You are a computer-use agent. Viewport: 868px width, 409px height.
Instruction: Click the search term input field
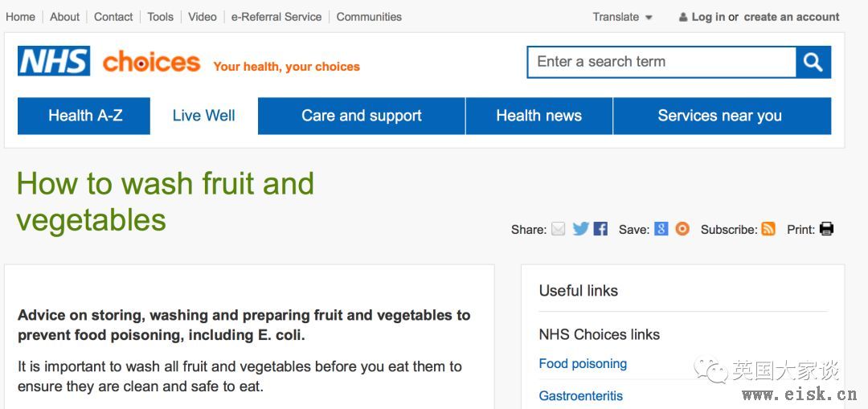[661, 62]
